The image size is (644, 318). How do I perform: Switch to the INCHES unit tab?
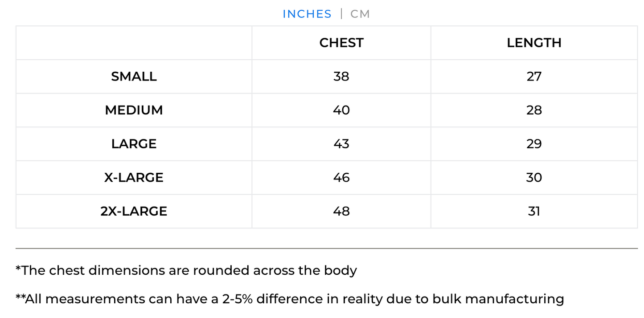tap(307, 14)
